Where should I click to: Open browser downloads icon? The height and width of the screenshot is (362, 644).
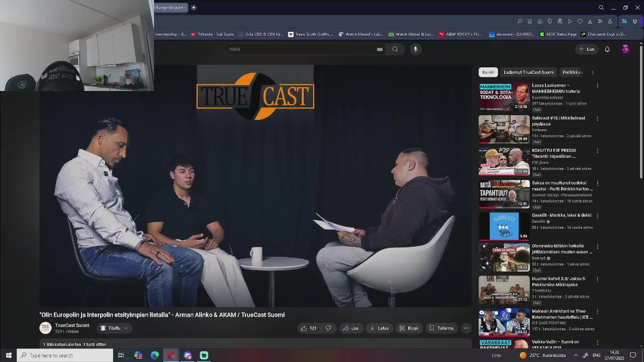click(x=590, y=22)
